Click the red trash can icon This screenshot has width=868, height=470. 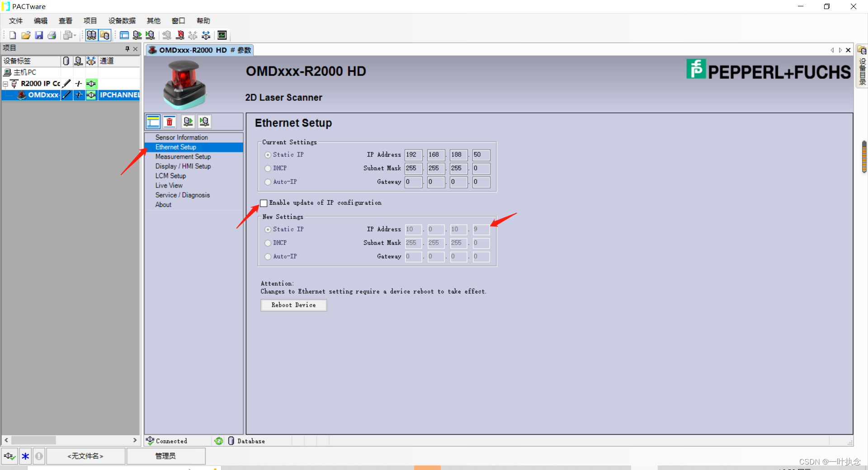[x=170, y=122]
